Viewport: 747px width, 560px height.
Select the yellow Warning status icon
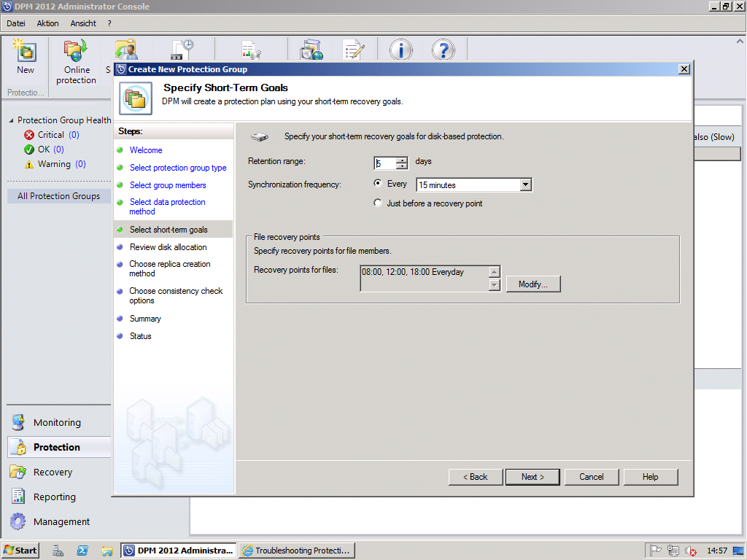29,164
